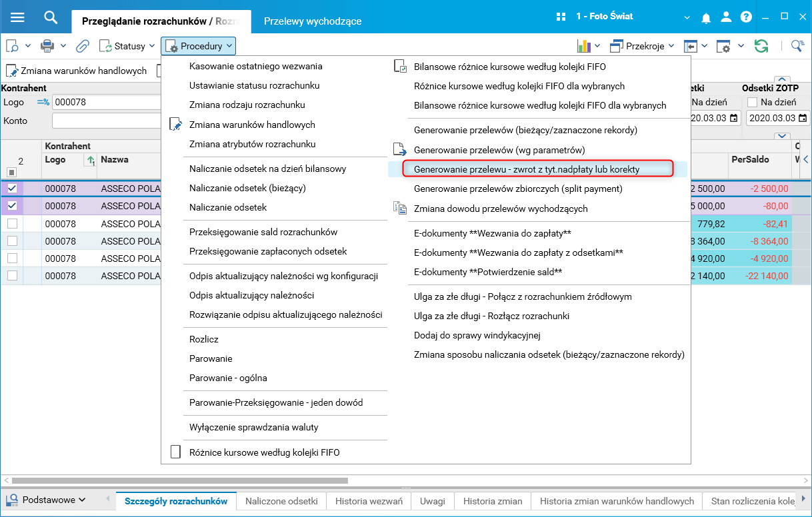Screen dimensions: 812x517
Task: Click Bilansowe różnice kursowe FIFO menu icon
Action: [400, 67]
